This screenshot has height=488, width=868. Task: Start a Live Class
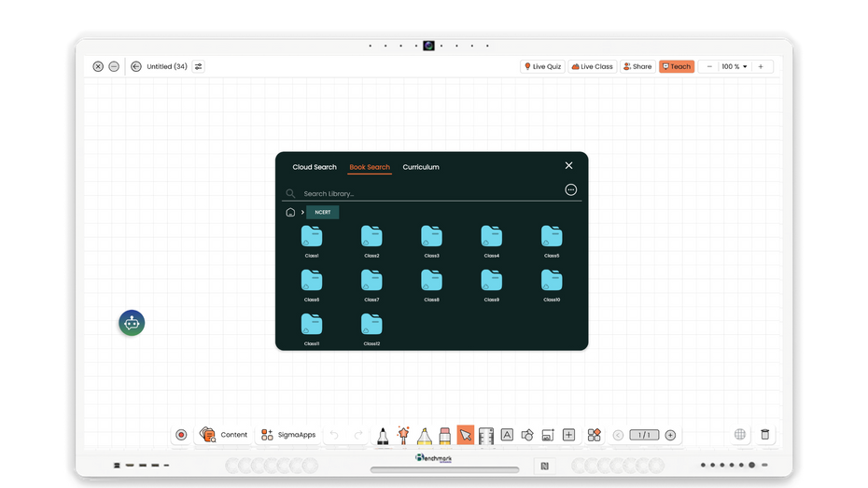pos(593,66)
